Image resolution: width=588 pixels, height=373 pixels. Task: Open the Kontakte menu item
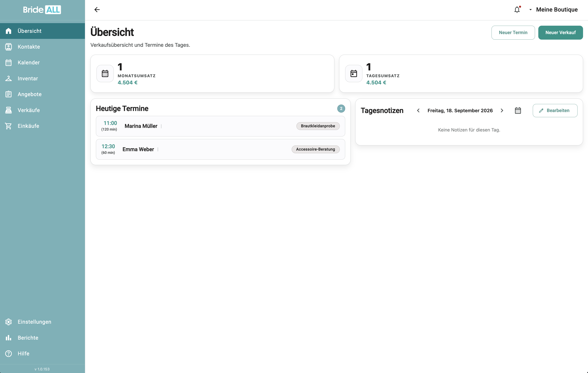(x=43, y=47)
